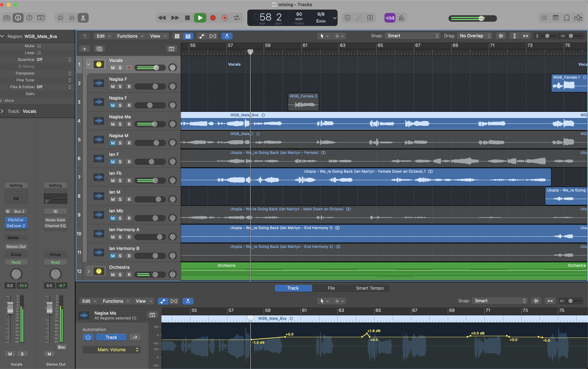Viewport: 588px width, 369px height.
Task: Toggle Catch Playhead in Tracks area toolbar
Action: coord(227,36)
